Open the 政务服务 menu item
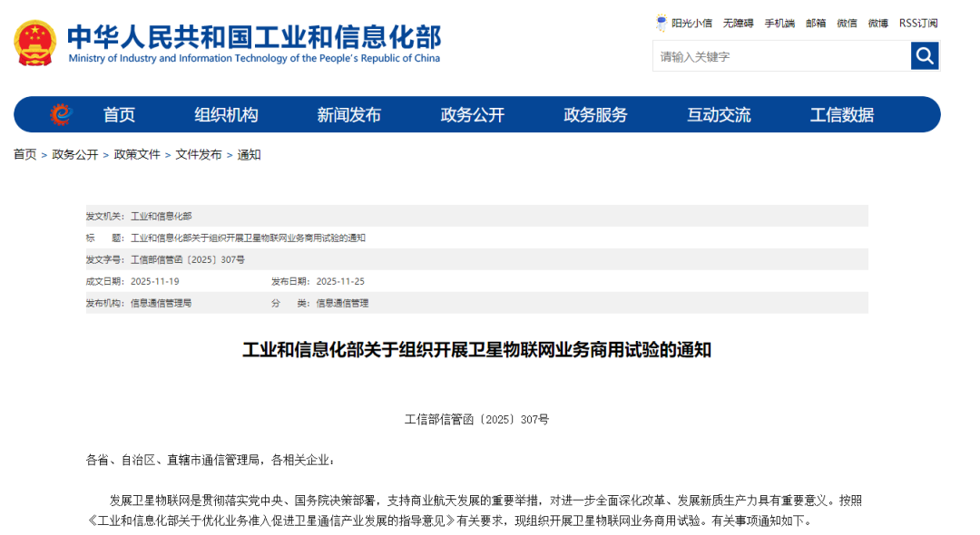The height and width of the screenshot is (535, 980). [x=595, y=115]
